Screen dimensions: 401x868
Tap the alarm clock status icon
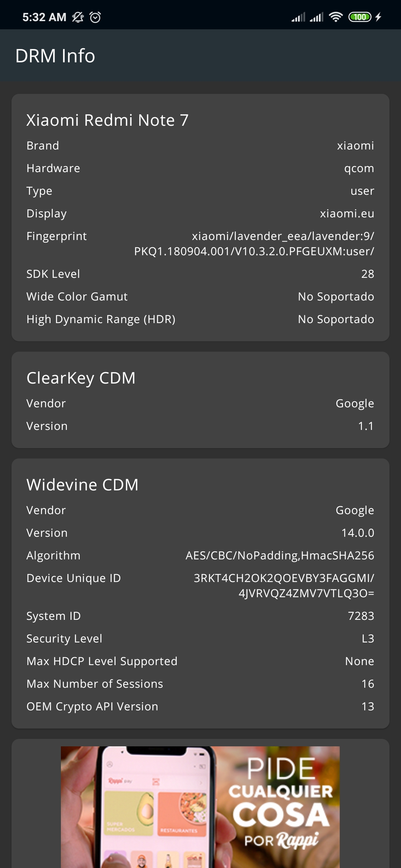coord(95,17)
